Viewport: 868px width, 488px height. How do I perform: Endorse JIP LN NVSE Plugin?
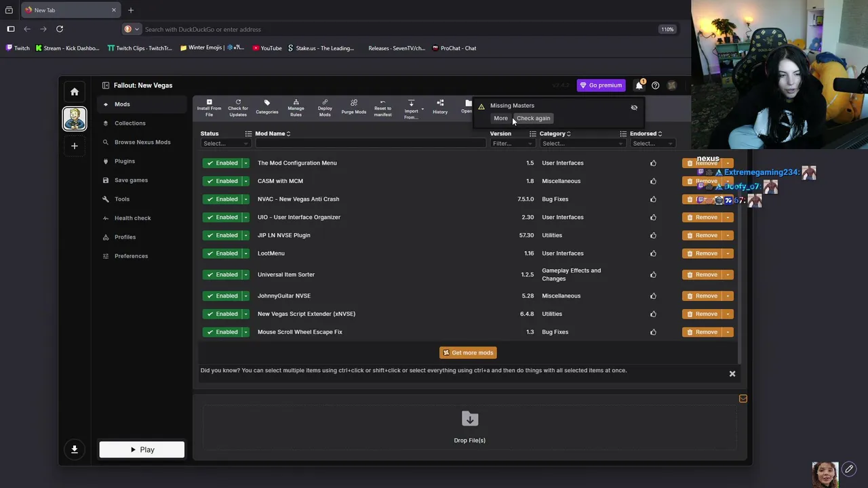point(653,235)
